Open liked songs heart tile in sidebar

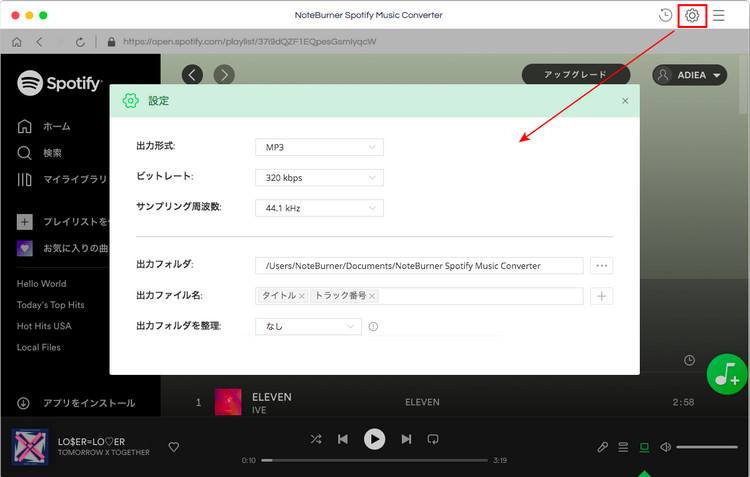[25, 248]
